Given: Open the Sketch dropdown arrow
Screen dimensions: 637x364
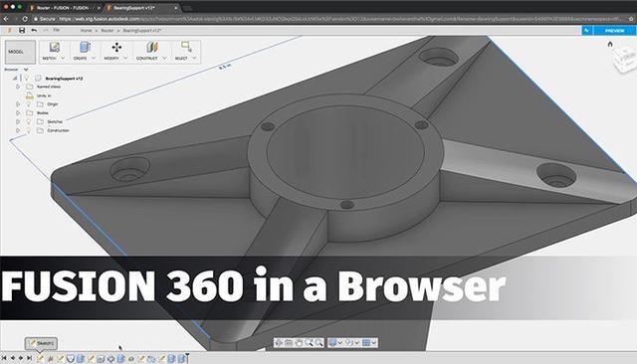Looking at the screenshot, I should click(63, 59).
